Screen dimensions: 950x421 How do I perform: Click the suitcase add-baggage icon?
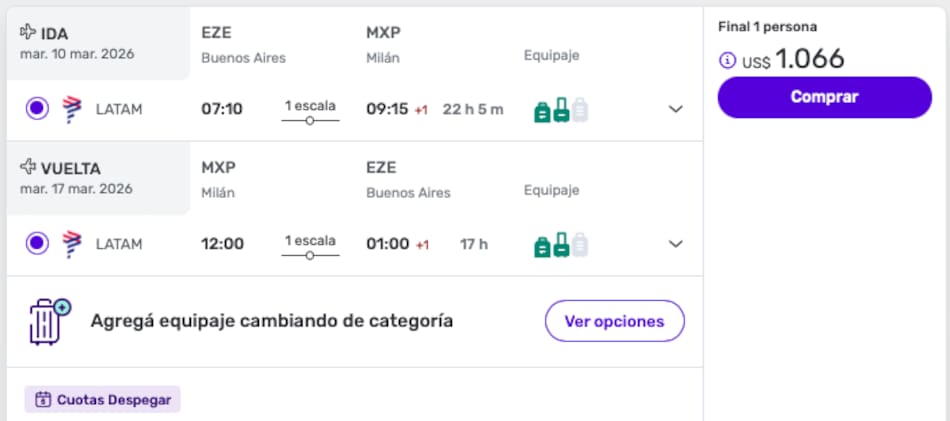[x=49, y=321]
